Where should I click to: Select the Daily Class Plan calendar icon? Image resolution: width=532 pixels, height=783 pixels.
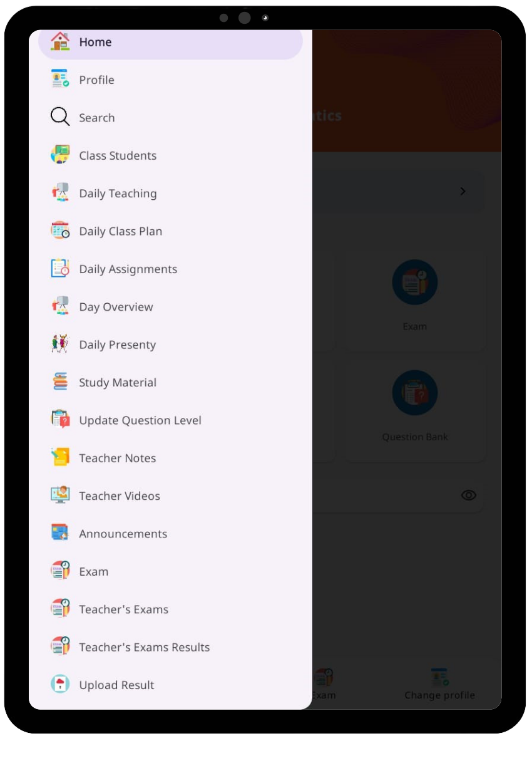(60, 231)
